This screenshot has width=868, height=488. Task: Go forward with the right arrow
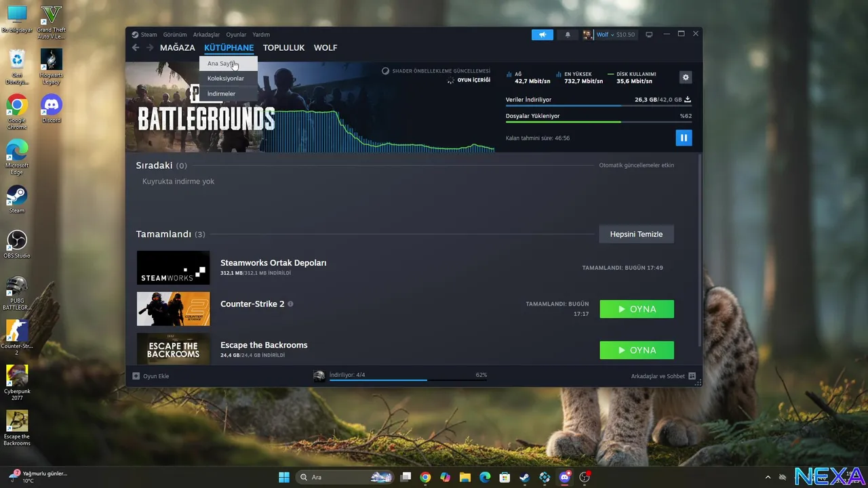(x=150, y=47)
